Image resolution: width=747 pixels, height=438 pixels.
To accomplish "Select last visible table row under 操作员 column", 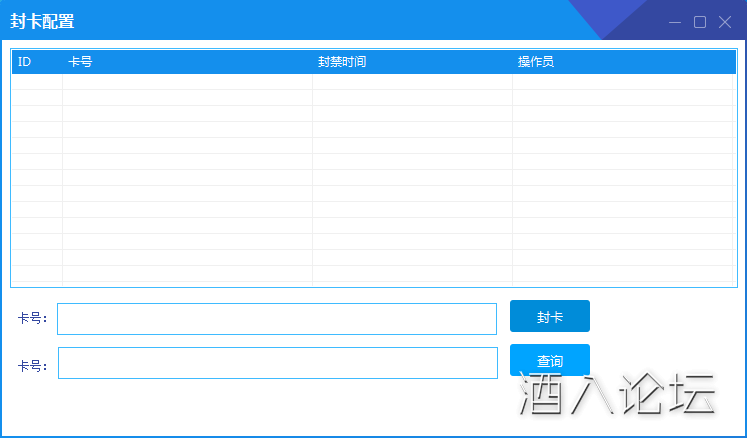I will pyautogui.click(x=624, y=274).
